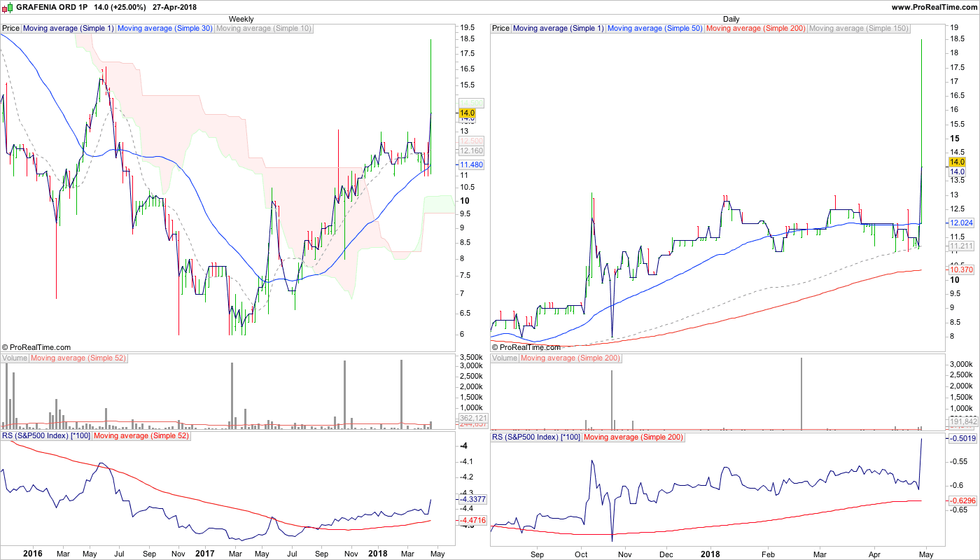Click the red 10.370 moving average value tag
Viewport: 980px width, 560px height.
click(961, 269)
